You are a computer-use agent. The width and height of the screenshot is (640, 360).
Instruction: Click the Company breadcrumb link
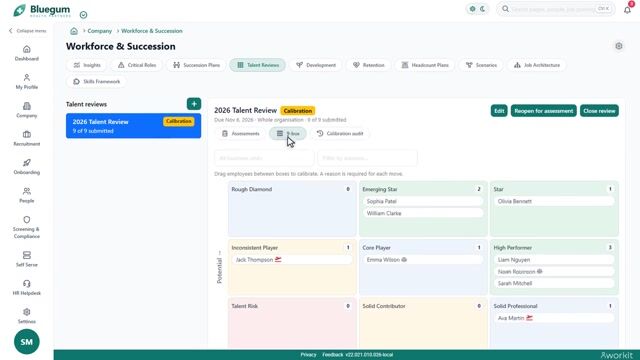100,31
